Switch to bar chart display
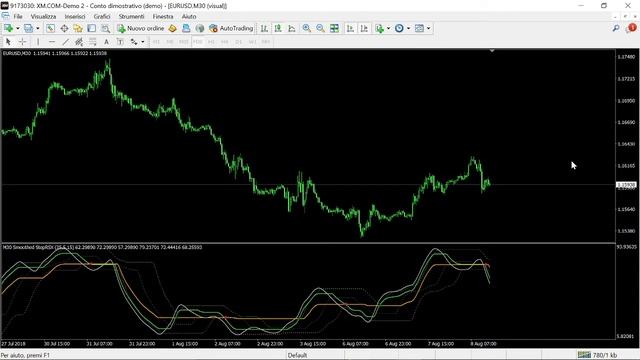Screen dimensions: 640x360 264,28
